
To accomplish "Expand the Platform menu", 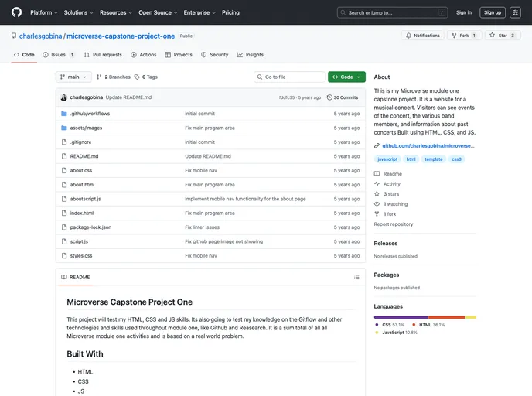I will (43, 12).
